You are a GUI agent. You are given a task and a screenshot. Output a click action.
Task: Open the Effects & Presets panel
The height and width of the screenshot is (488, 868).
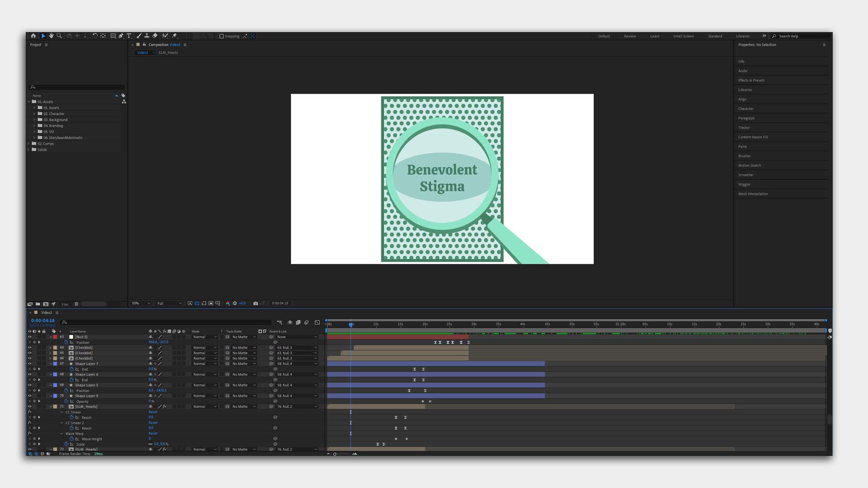(x=751, y=80)
